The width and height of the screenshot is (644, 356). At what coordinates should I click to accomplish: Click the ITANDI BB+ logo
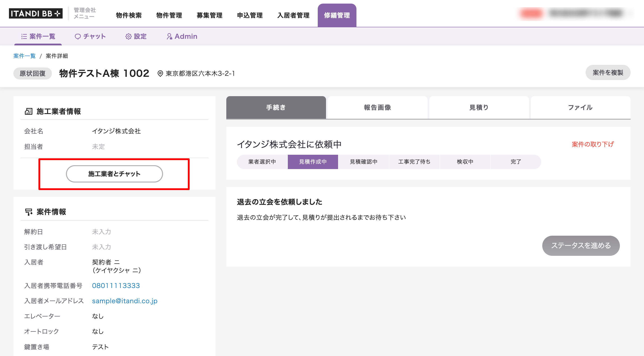point(36,13)
